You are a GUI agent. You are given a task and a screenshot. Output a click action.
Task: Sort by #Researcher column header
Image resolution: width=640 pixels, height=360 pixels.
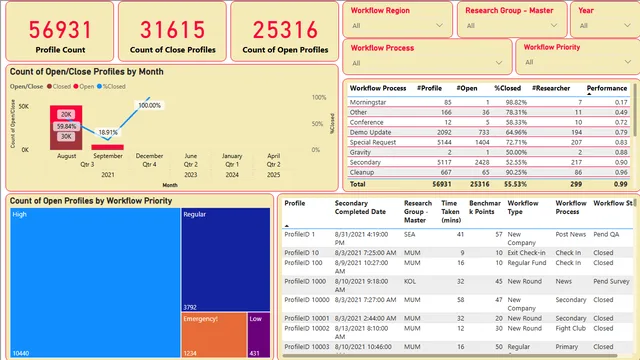[x=551, y=88]
